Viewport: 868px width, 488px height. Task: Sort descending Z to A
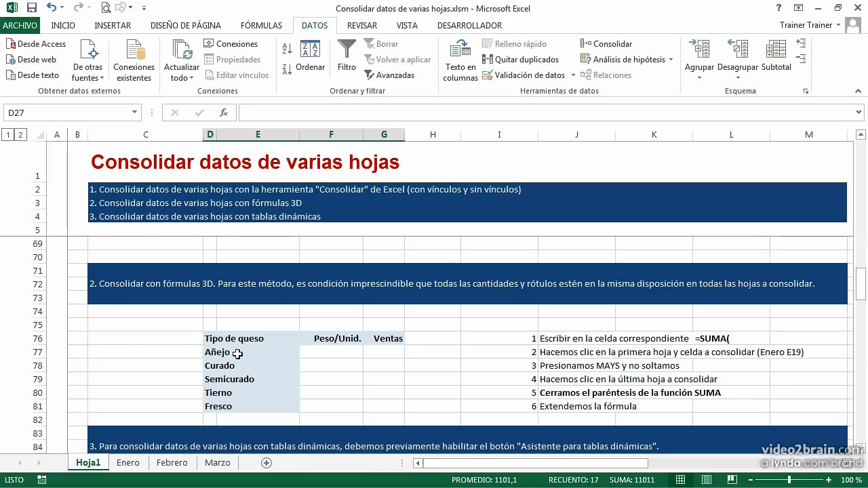pos(287,68)
